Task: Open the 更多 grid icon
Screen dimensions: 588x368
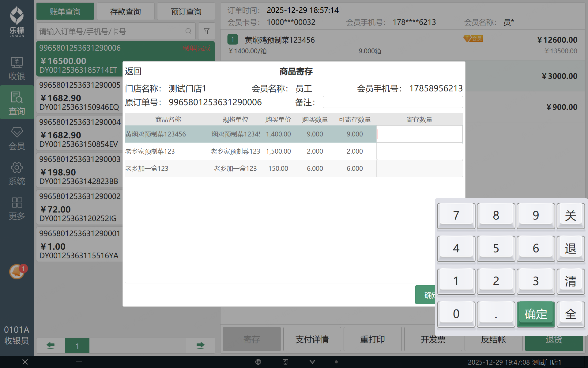Action: (x=17, y=208)
